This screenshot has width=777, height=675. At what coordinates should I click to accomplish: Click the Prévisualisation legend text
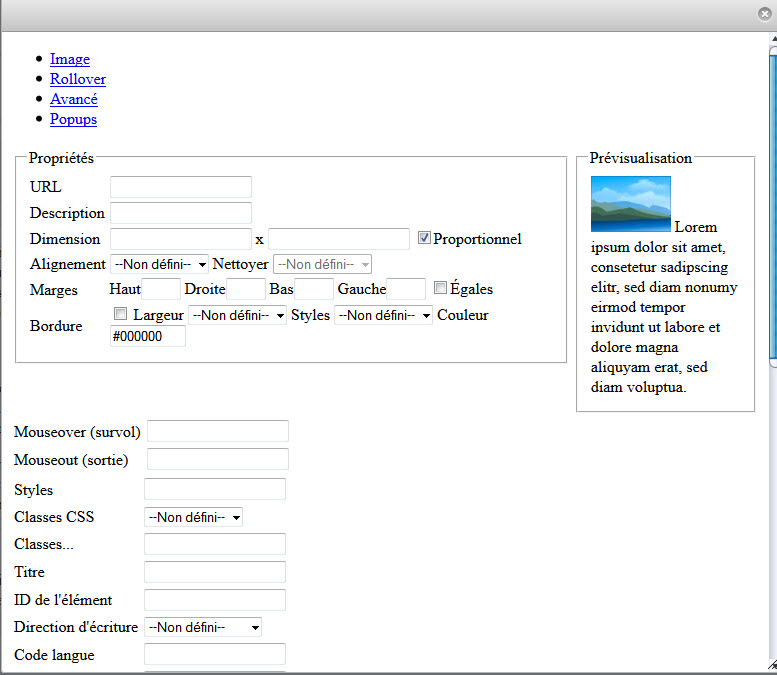(x=641, y=158)
